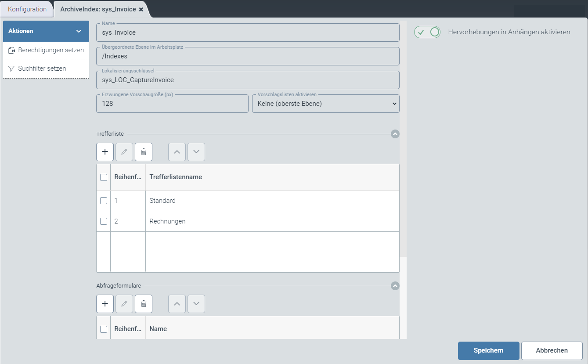Screen dimensions: 588x364
Task: Collapse the Abfrageformulare section
Action: click(x=395, y=286)
